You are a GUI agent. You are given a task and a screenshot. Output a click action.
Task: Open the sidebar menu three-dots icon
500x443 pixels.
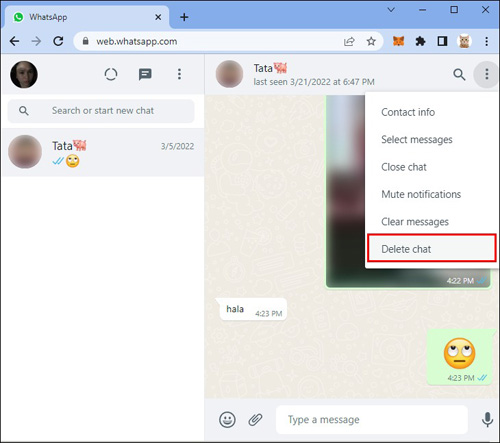point(179,74)
